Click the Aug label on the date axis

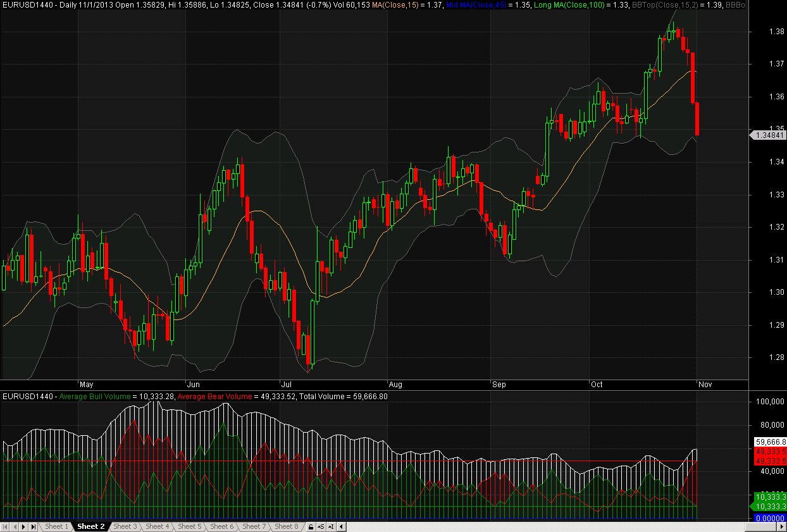[x=395, y=384]
